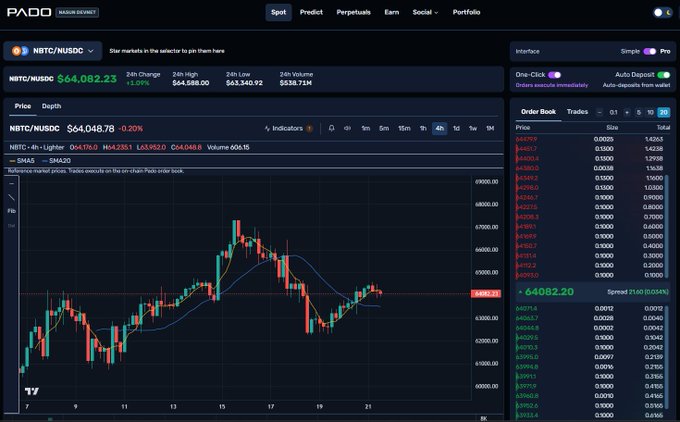Click the best bid size 0.0012
Viewport: 680px width, 422px height.
point(604,308)
